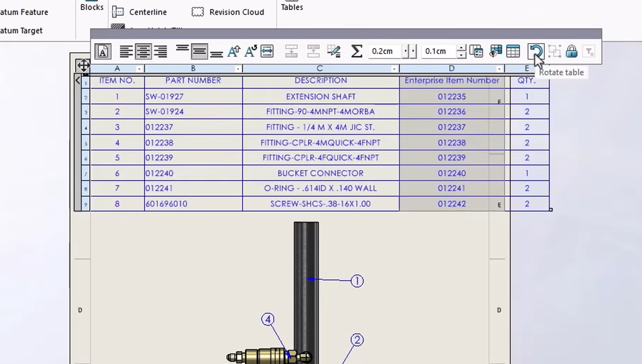Click the grayed table header bottom icon
Viewport: 642px width, 364px height.
pos(313,51)
